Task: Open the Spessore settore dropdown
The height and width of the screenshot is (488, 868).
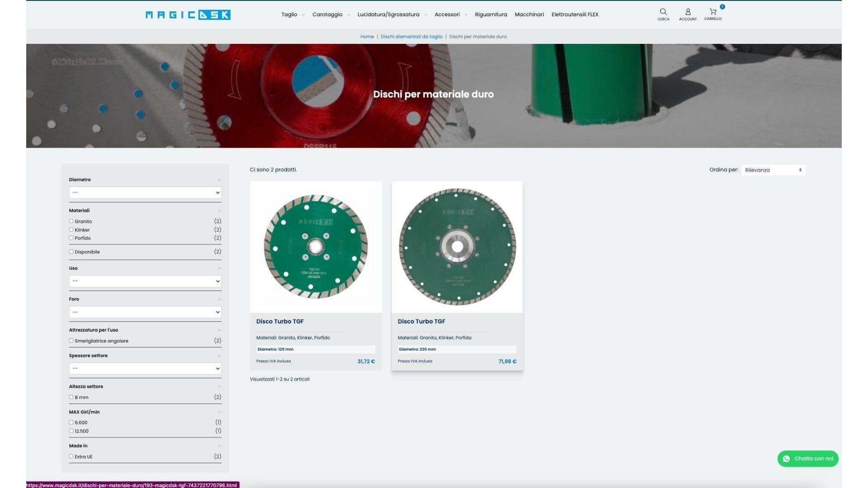Action: coord(145,368)
